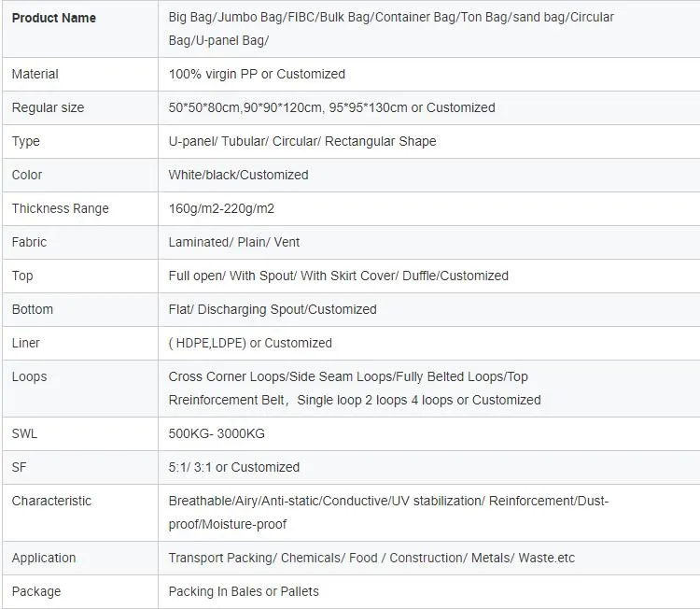Click the Flat/Discharging Spout bottom value
Screen dimensions: 700x609
[x=273, y=309]
